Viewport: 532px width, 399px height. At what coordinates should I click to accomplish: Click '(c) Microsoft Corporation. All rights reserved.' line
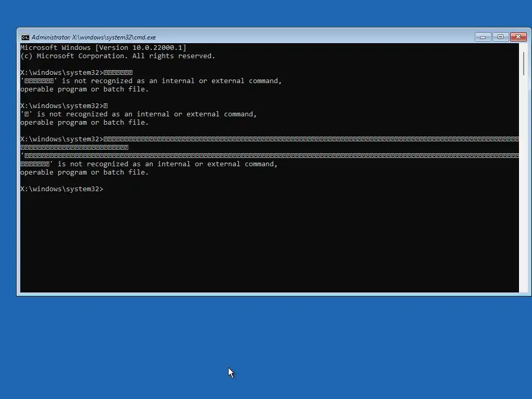coord(118,56)
